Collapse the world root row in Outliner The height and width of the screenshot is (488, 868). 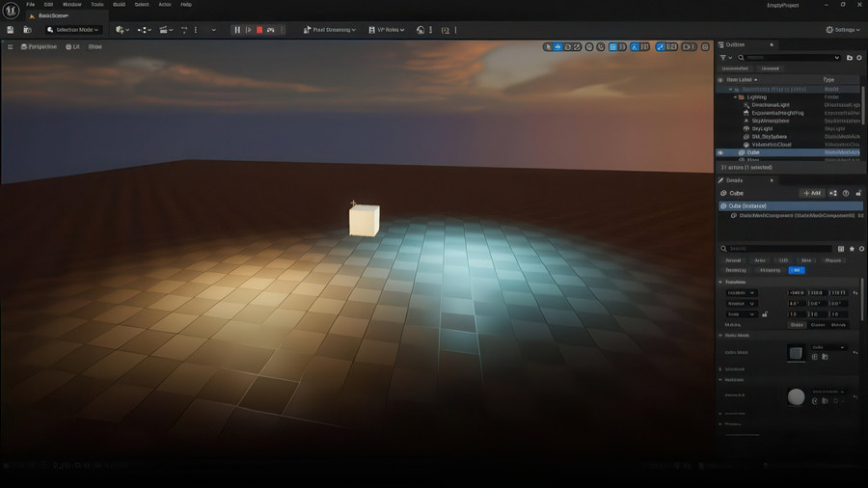[730, 89]
